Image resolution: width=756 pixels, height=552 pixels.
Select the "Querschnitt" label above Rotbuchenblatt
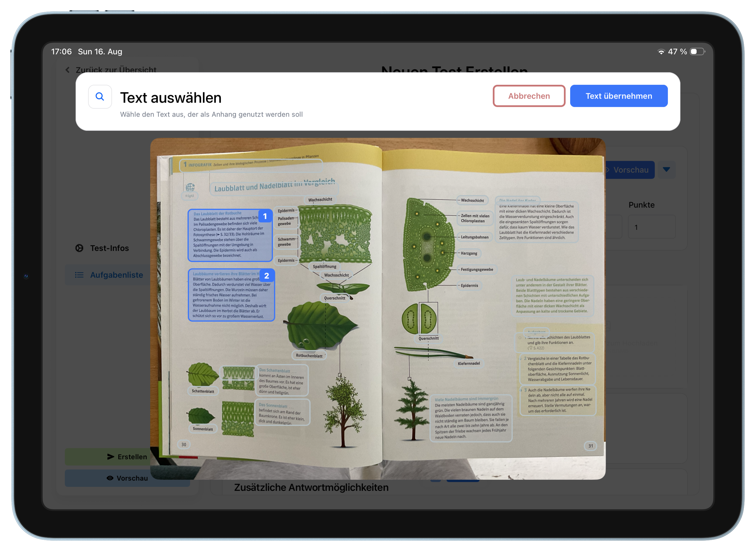(x=334, y=298)
